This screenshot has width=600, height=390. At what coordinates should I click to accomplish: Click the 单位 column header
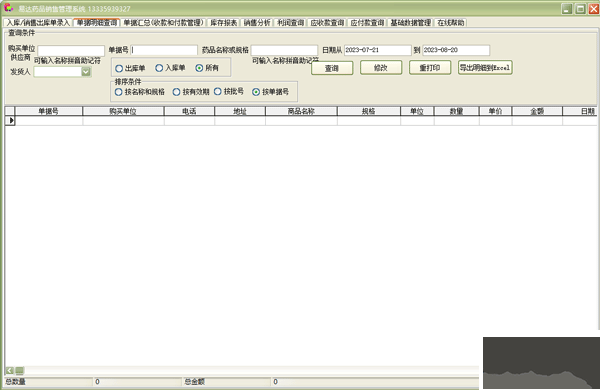tap(417, 111)
